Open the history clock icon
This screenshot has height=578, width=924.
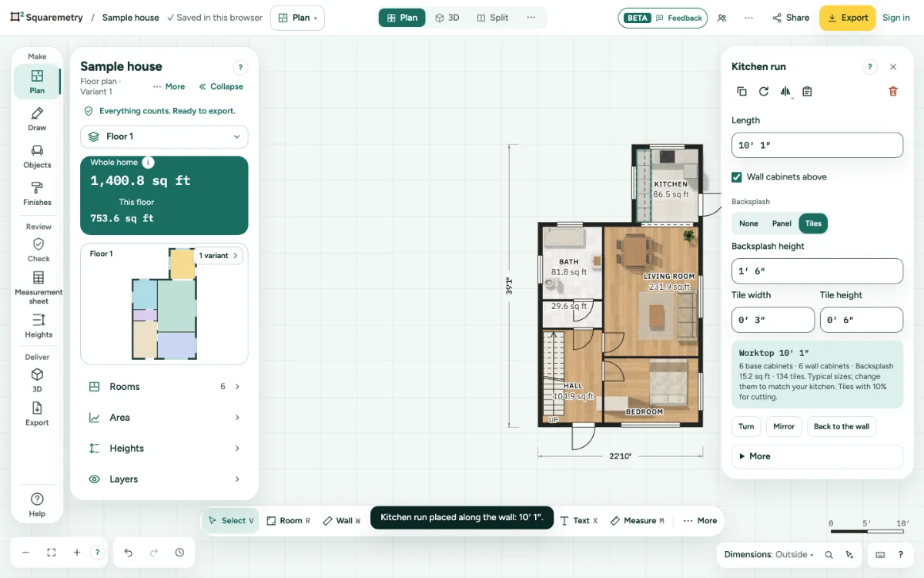179,553
